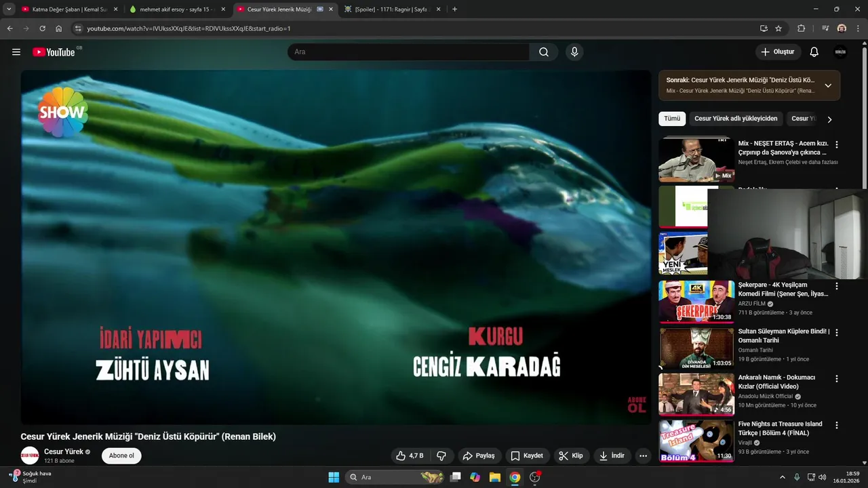Open the Oluştur create menu
This screenshot has width=868, height=488.
click(778, 52)
